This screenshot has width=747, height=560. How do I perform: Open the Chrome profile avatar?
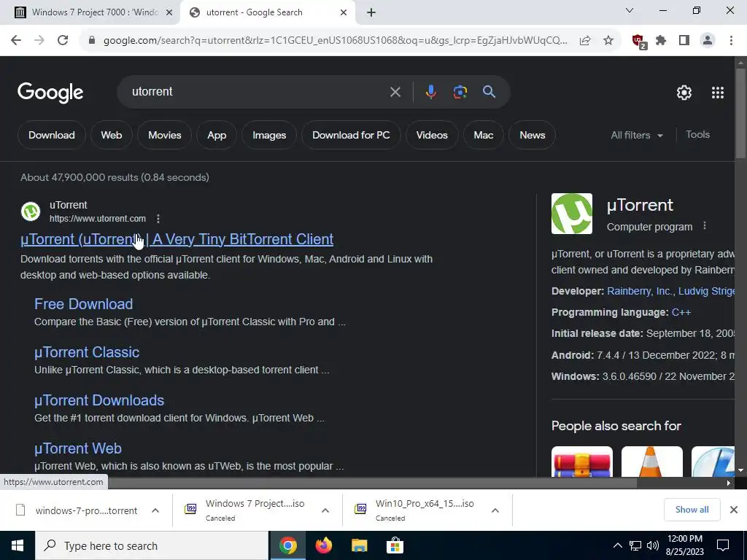(708, 41)
